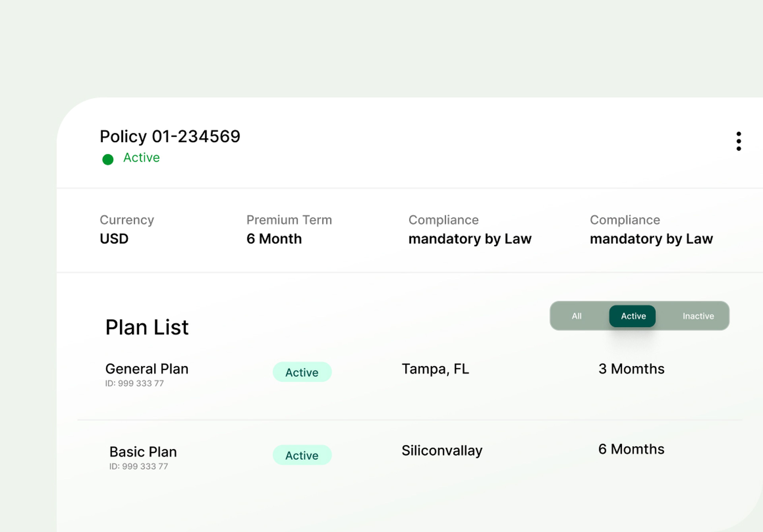The width and height of the screenshot is (763, 532).
Task: Click the green Active status dot
Action: [x=108, y=159]
